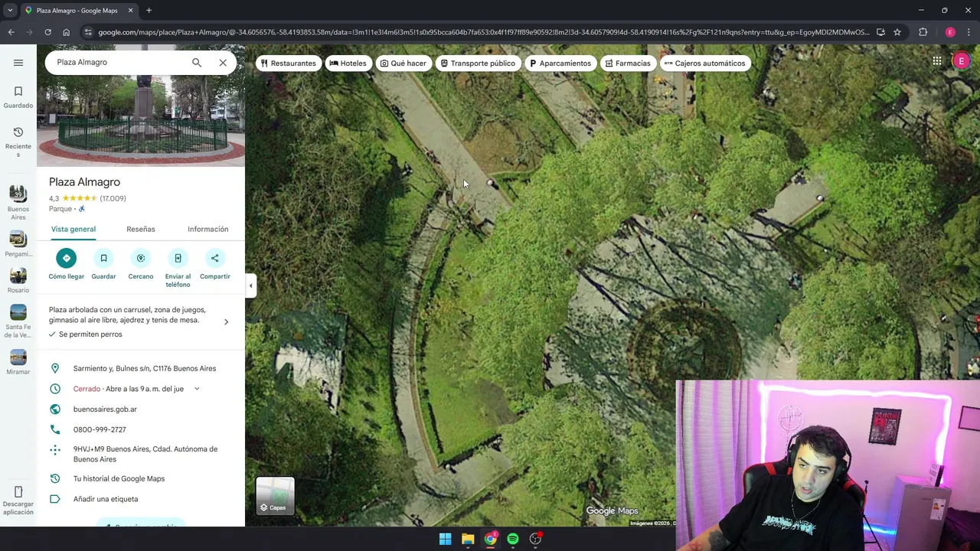Screen dimensions: 980x551
Task: Click the Plaza Almagro search field
Action: [119, 63]
